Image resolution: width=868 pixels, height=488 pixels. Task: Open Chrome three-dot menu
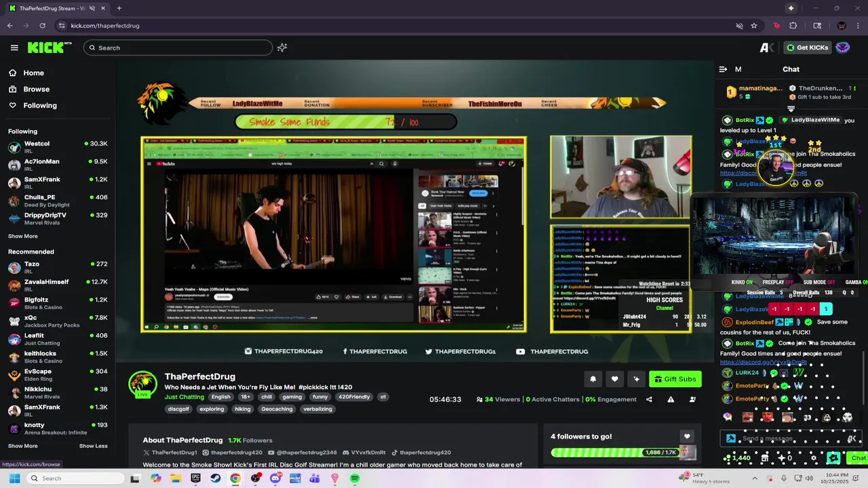click(x=858, y=26)
